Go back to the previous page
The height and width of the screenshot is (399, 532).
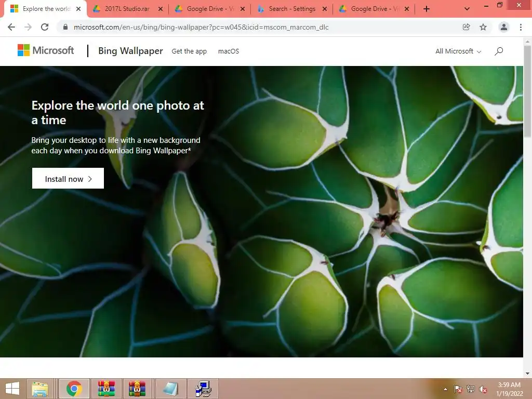(11, 27)
